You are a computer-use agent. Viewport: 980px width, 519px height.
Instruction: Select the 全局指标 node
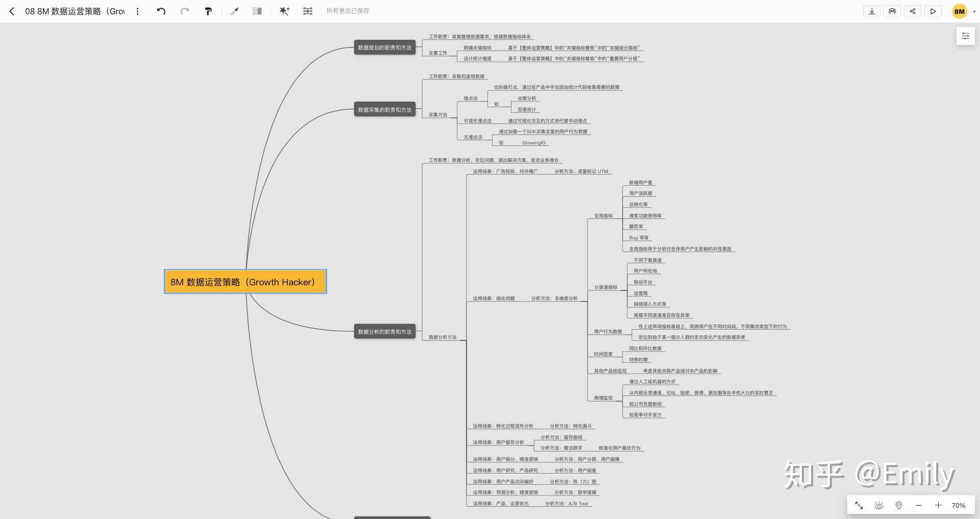[x=603, y=216]
